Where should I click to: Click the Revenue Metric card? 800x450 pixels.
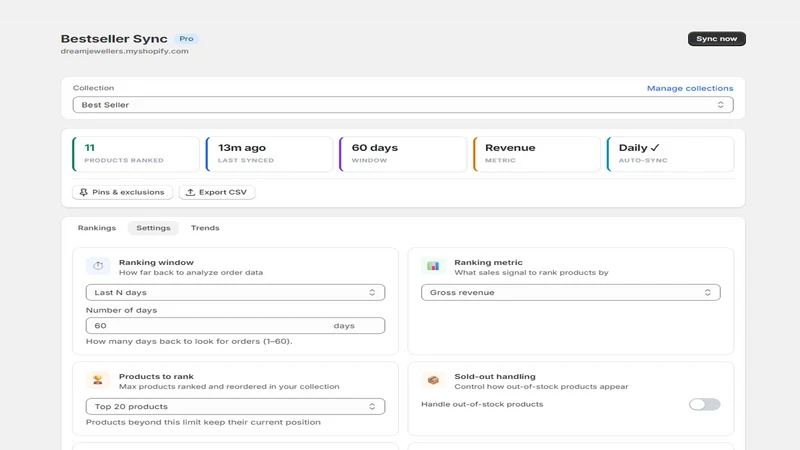tap(537, 154)
